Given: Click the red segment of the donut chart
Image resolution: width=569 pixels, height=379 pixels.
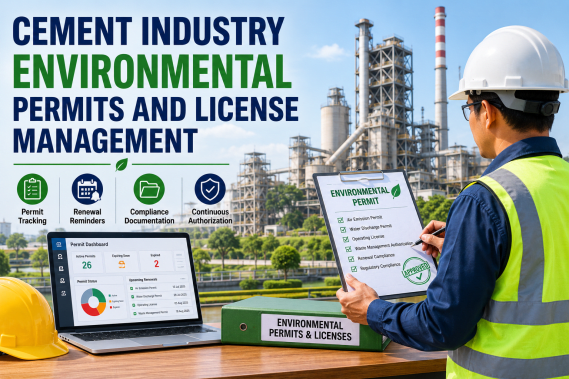Looking at the screenshot, I should click(x=88, y=310).
